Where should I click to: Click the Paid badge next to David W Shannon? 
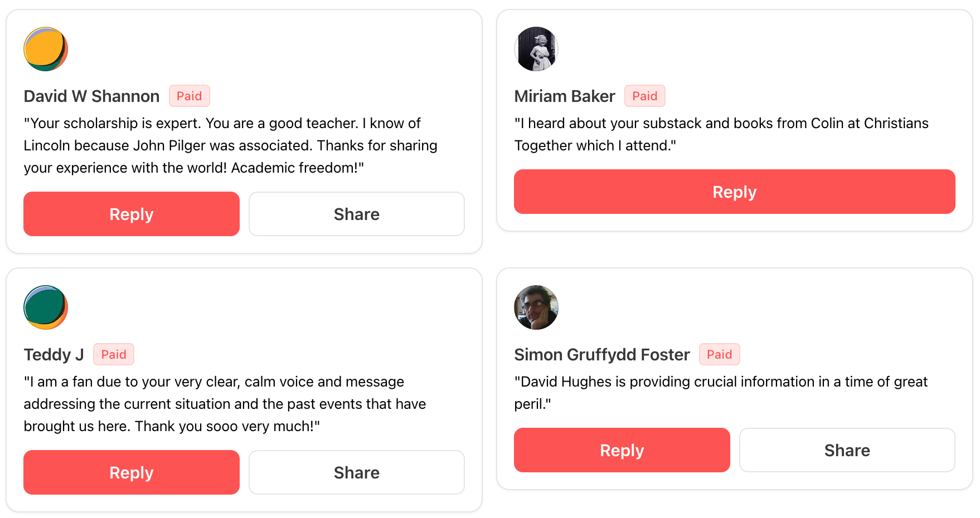[190, 96]
